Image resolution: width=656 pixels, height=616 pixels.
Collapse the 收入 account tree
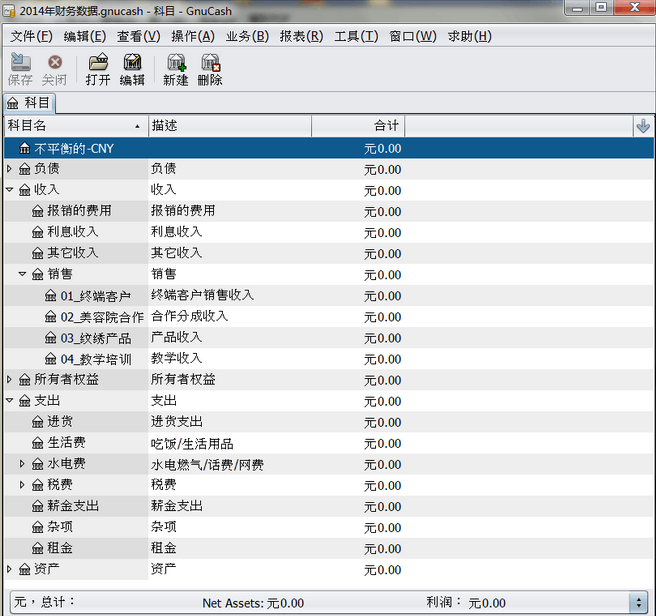(x=10, y=190)
